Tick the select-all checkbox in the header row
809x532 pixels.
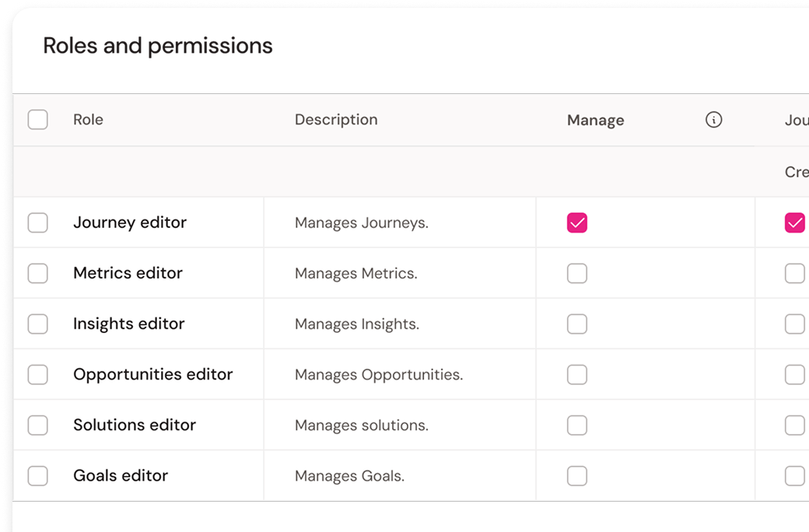coord(37,120)
